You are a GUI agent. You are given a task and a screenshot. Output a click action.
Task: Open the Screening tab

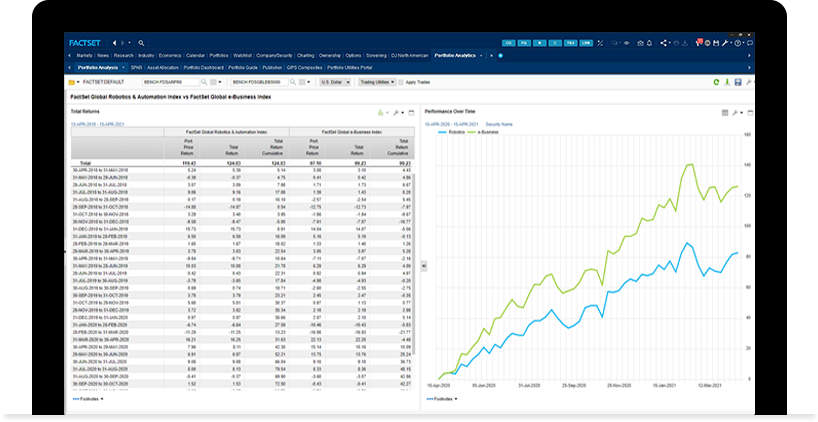click(376, 55)
